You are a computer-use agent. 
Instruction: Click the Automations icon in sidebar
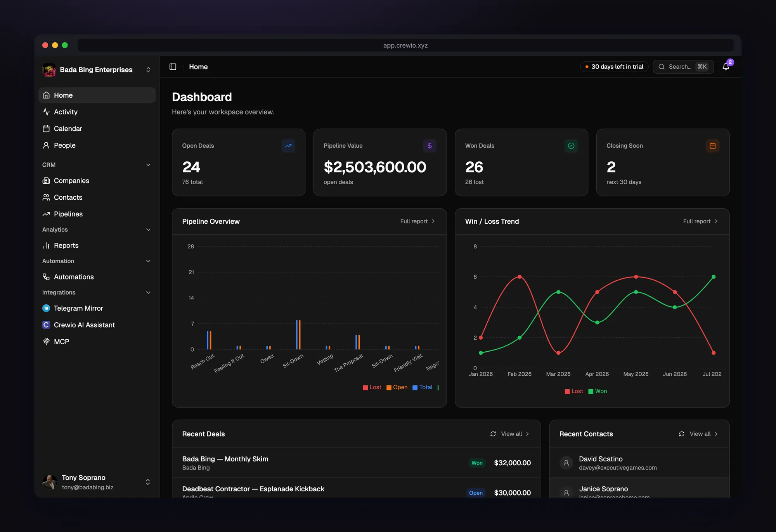[46, 277]
